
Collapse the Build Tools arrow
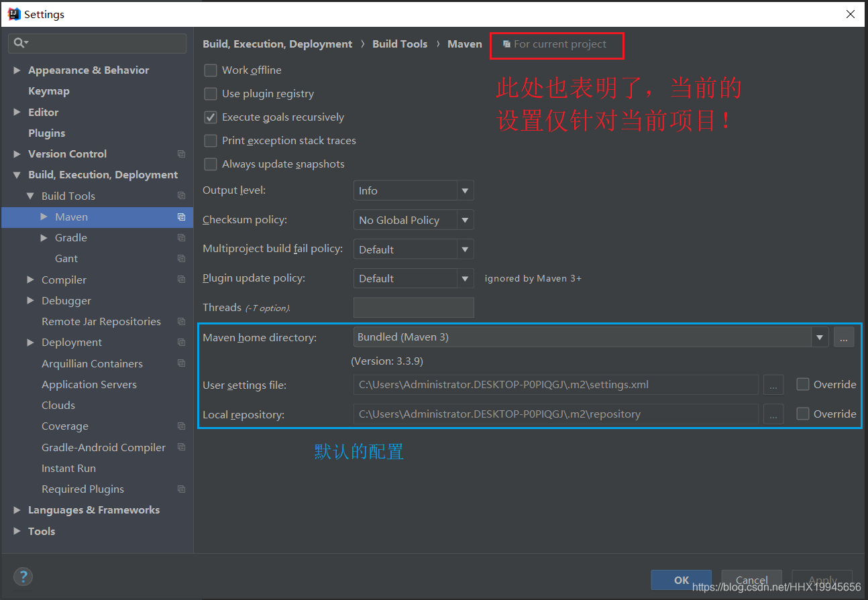(31, 196)
